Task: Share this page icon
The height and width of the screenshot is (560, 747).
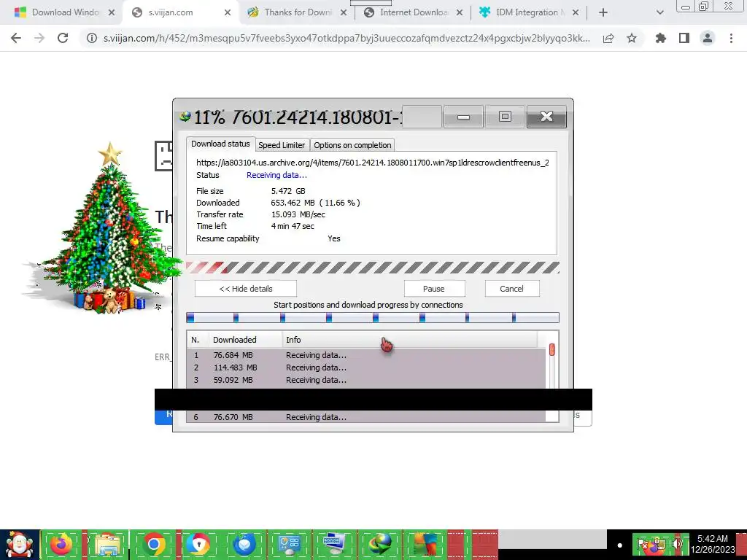Action: tap(608, 38)
